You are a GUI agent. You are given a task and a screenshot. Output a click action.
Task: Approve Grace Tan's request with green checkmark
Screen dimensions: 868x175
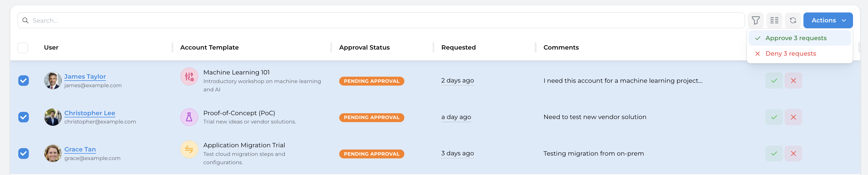774,153
